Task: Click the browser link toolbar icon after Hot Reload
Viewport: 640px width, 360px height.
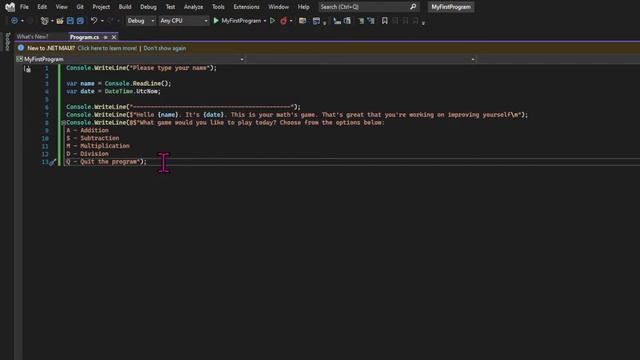Action: 302,21
